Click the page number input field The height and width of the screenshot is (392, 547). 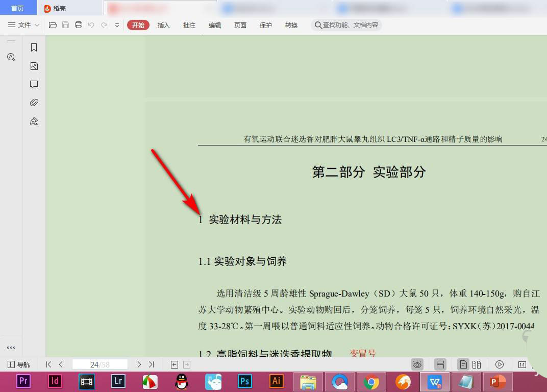point(100,364)
